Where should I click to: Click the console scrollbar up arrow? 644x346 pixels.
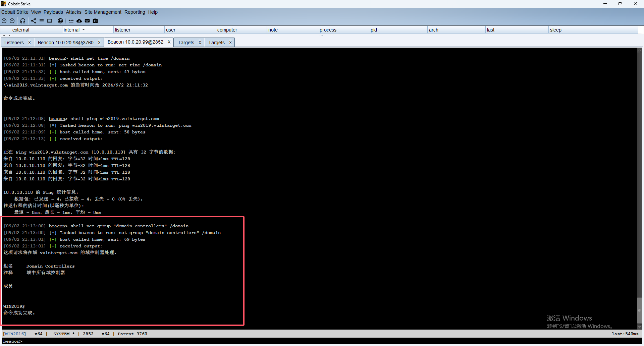pos(640,50)
